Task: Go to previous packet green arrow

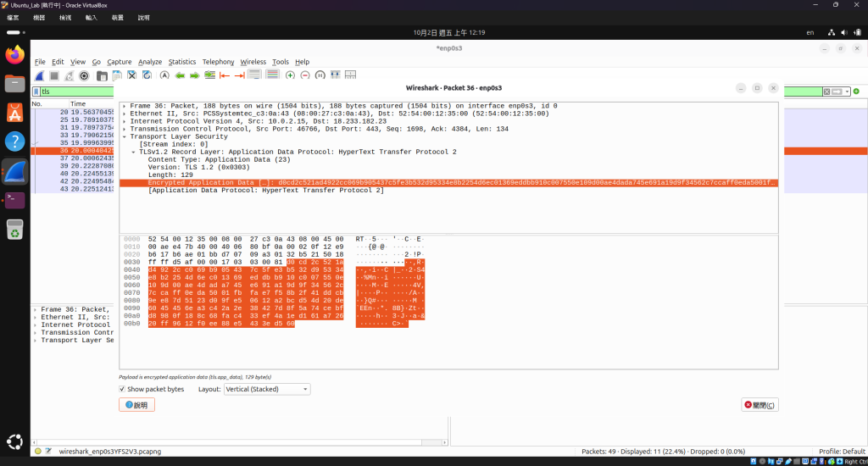Action: point(180,75)
